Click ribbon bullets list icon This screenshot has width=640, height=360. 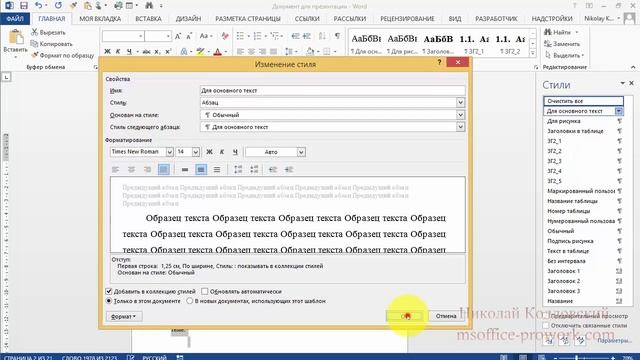click(x=240, y=36)
